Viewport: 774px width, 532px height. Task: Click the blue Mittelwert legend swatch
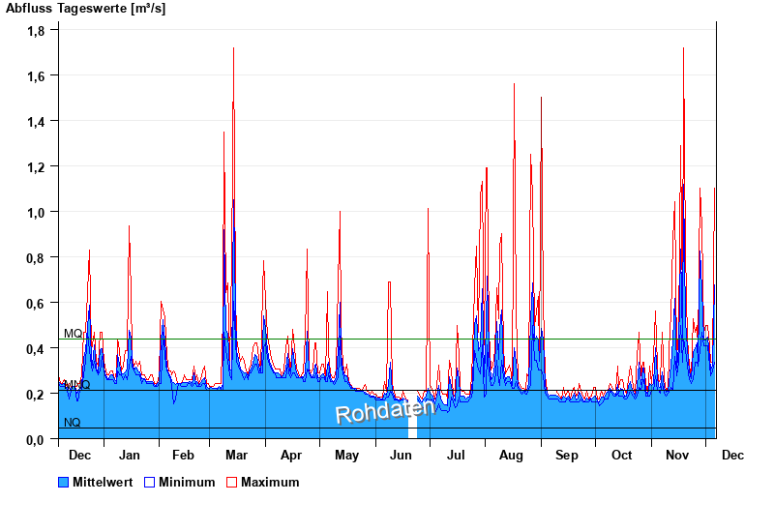click(x=64, y=482)
